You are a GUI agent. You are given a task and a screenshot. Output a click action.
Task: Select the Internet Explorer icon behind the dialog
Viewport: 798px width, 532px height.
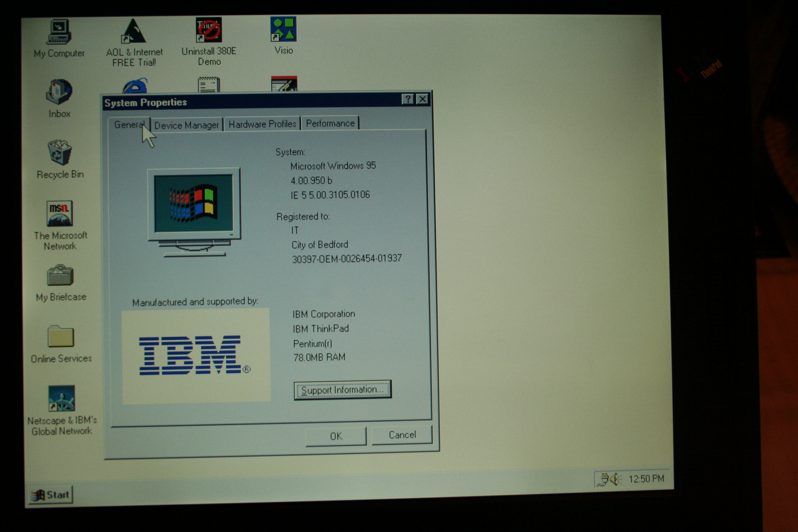[135, 85]
